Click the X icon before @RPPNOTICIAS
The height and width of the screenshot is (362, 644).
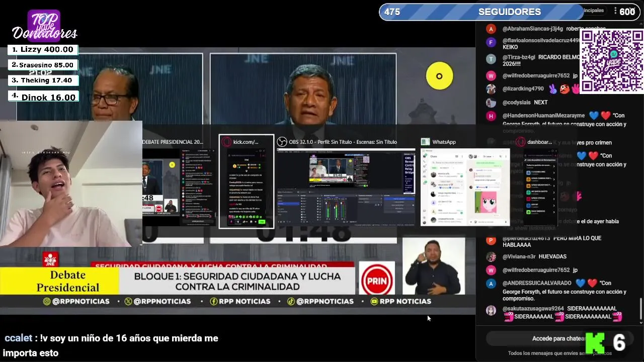[x=128, y=301]
